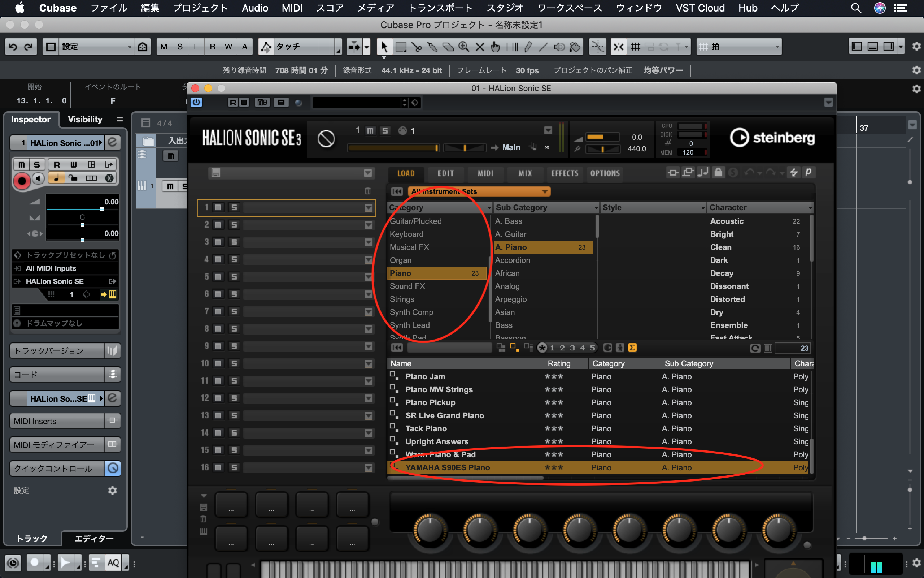Select the Line tool
Screen dimensions: 924x578
click(543, 47)
